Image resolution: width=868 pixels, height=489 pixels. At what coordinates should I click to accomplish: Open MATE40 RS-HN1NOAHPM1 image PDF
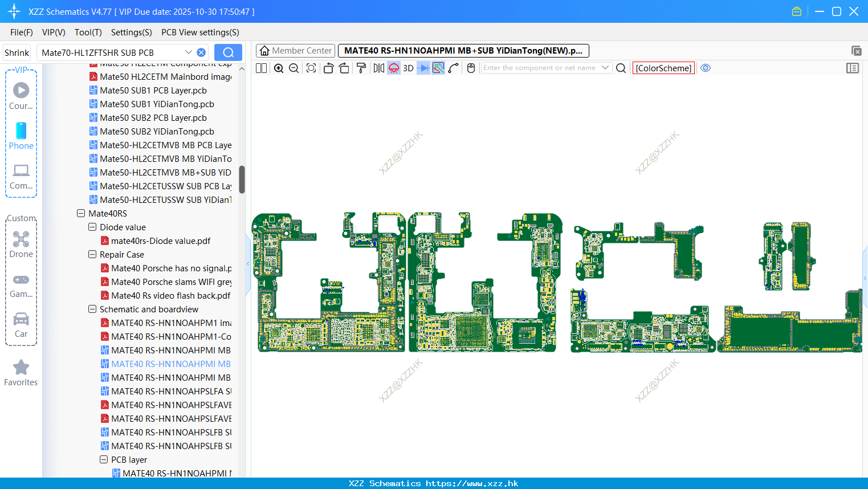click(166, 323)
